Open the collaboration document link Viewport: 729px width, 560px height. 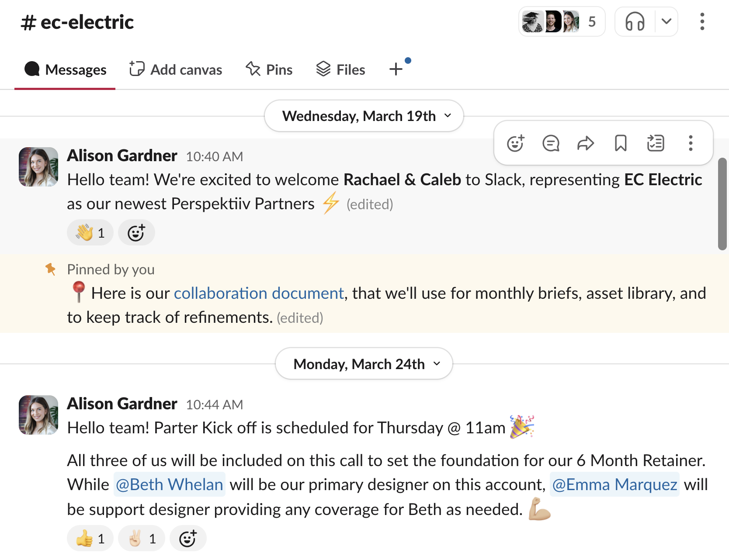(x=259, y=293)
